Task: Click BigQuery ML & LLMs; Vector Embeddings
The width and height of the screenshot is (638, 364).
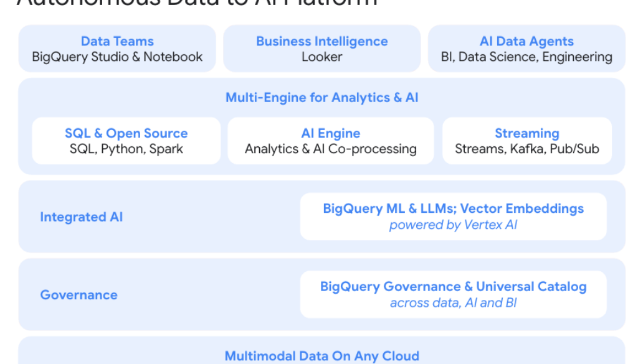Action: point(453,209)
